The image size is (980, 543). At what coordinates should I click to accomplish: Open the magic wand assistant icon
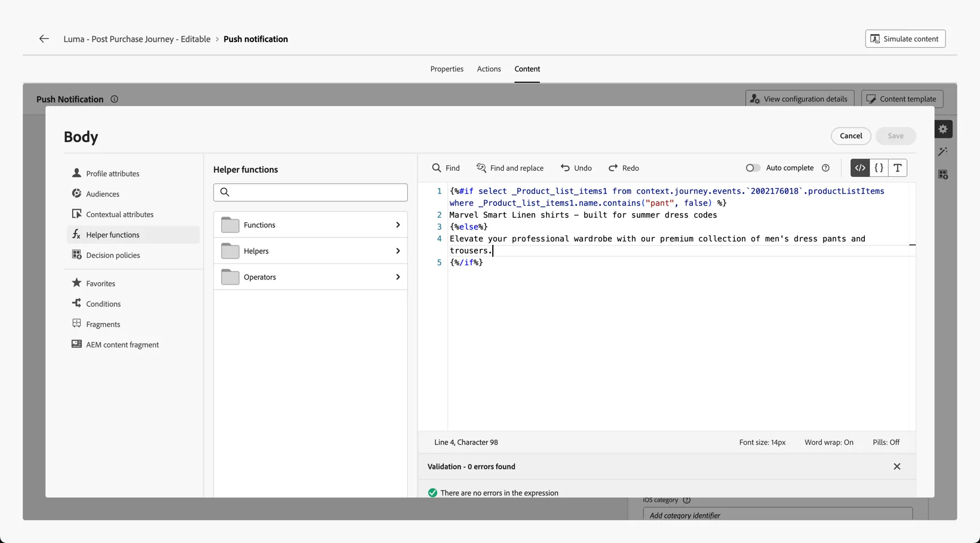point(943,151)
